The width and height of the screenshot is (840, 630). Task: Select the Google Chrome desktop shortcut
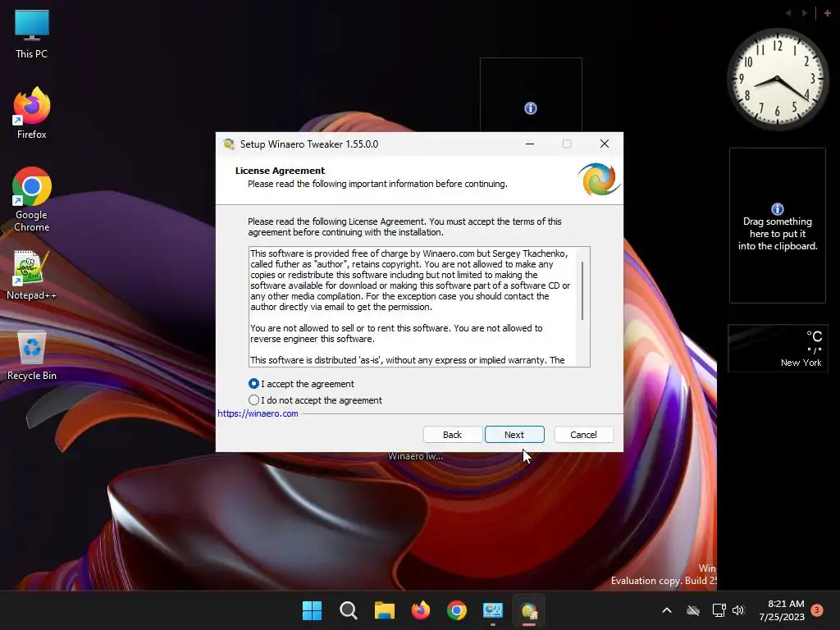tap(32, 199)
